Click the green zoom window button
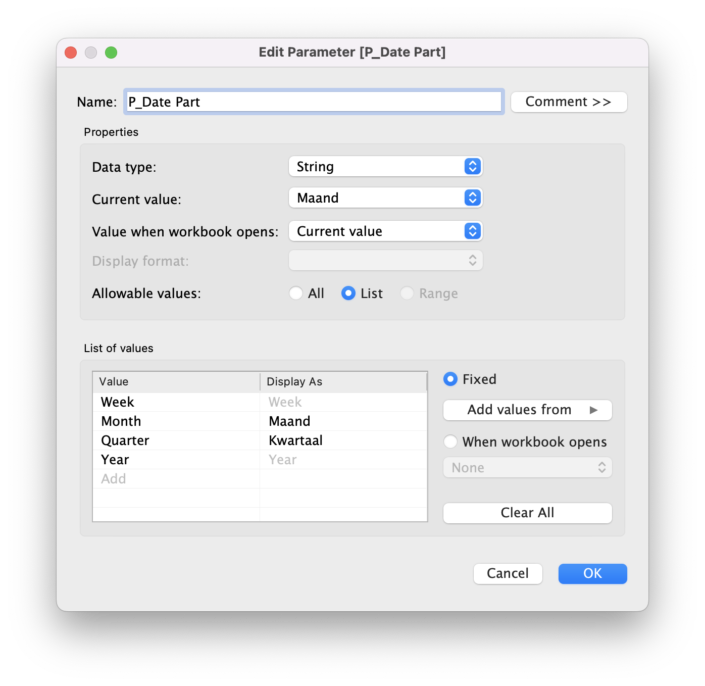 pyautogui.click(x=111, y=52)
